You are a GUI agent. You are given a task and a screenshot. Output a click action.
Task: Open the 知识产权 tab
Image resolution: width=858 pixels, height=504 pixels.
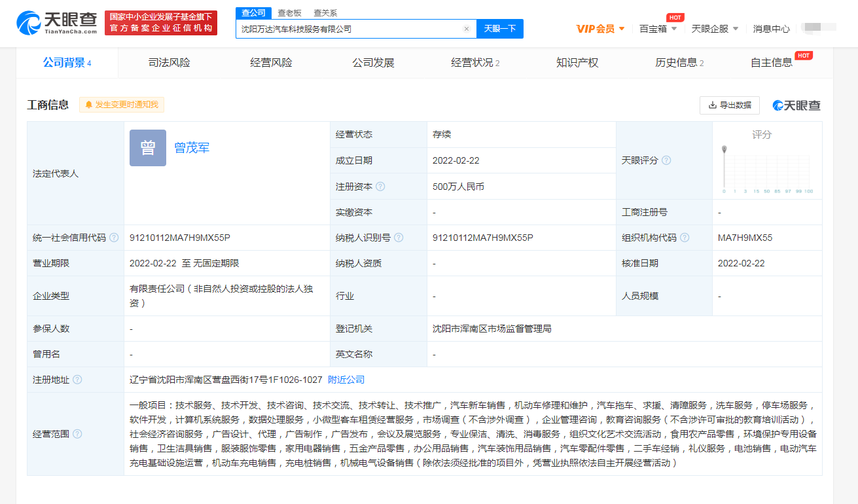577,63
